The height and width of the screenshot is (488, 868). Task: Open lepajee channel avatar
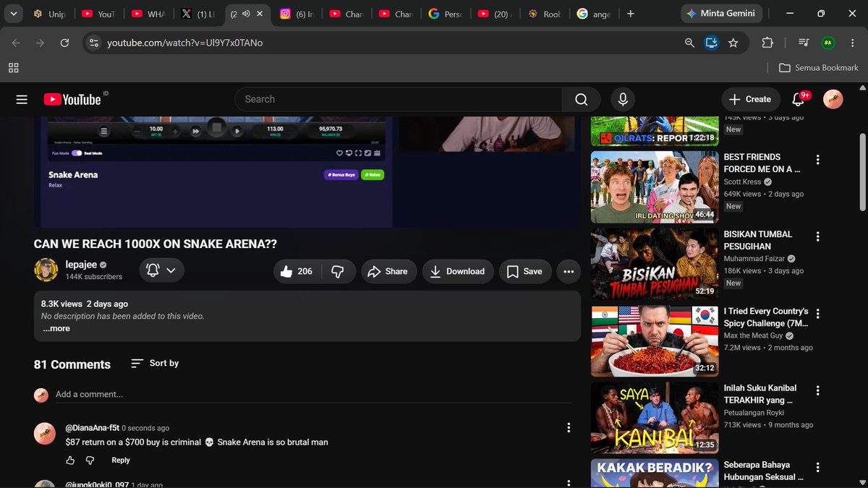click(x=46, y=270)
